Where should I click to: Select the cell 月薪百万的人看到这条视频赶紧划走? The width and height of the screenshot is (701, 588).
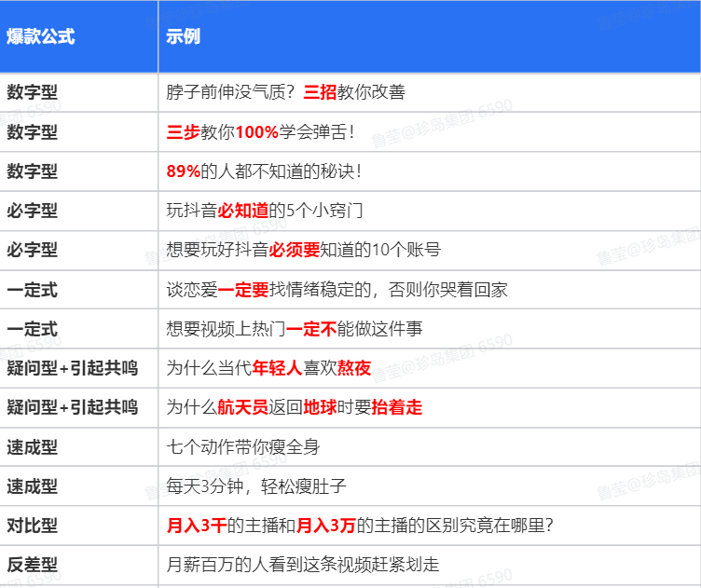coord(302,566)
